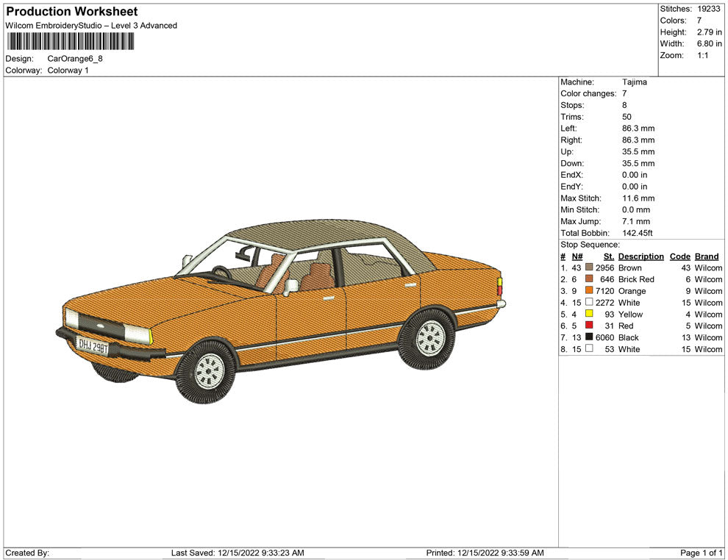Image resolution: width=728 pixels, height=560 pixels.
Task: Click the barcode under the worksheet title
Action: (x=72, y=41)
